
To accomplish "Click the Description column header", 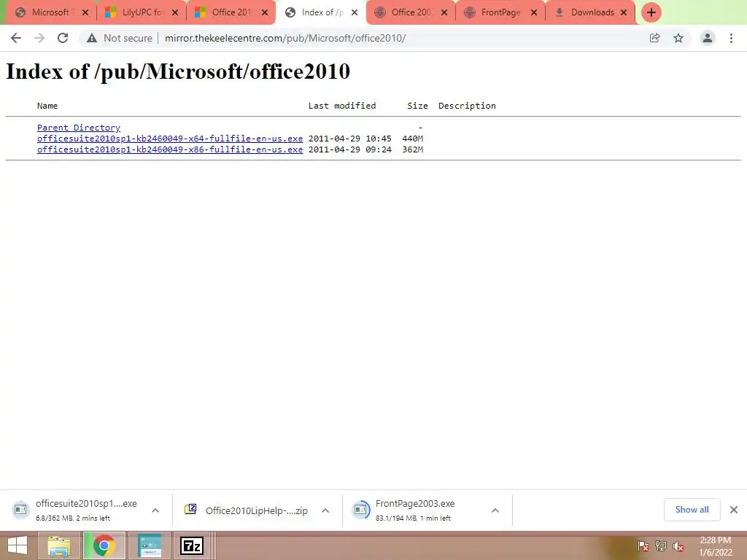I will click(x=467, y=106).
